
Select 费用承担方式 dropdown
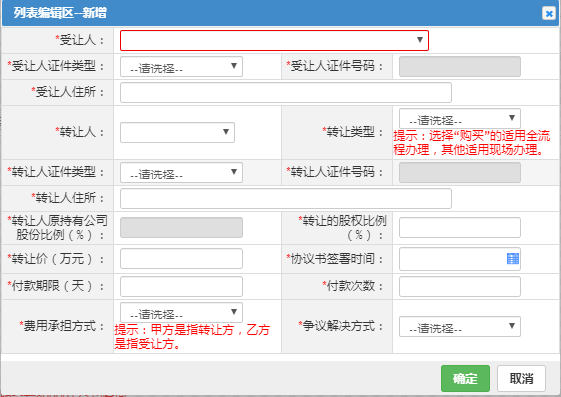[x=181, y=313]
